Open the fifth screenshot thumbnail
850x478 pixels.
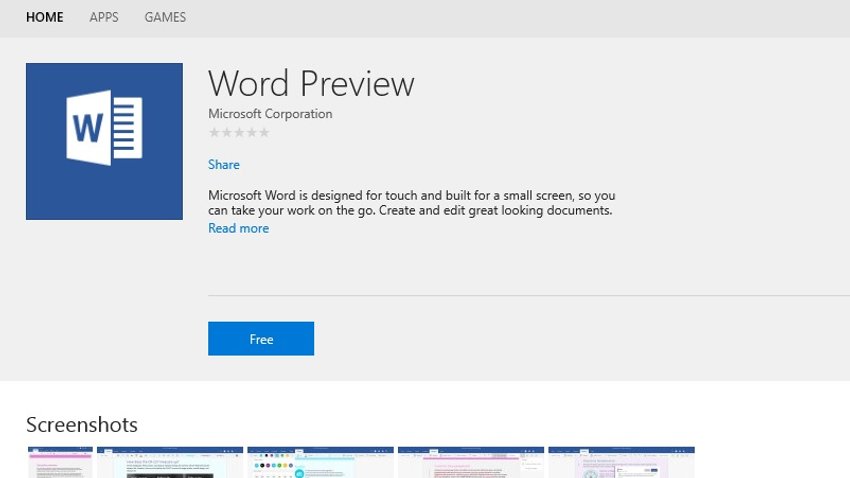click(621, 462)
